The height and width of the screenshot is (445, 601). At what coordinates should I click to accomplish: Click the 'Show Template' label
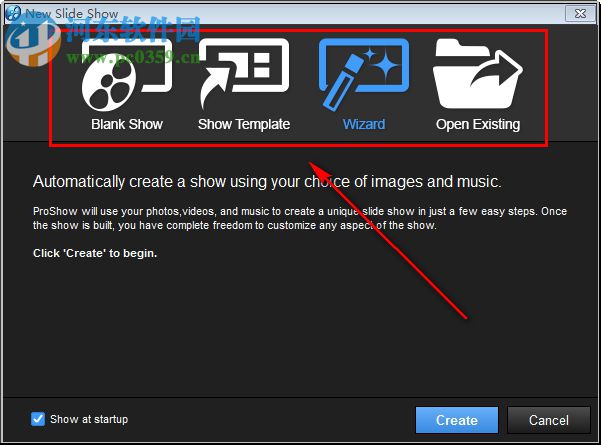244,124
